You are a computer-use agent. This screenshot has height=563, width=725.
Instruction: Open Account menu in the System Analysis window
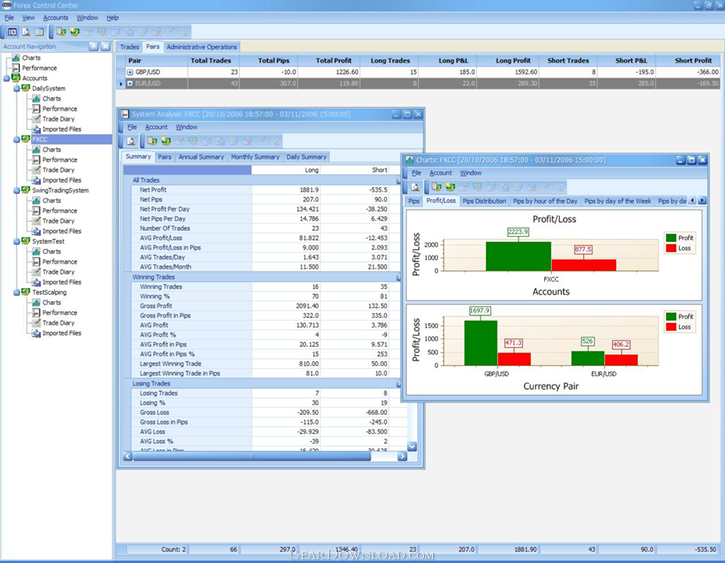pyautogui.click(x=156, y=127)
